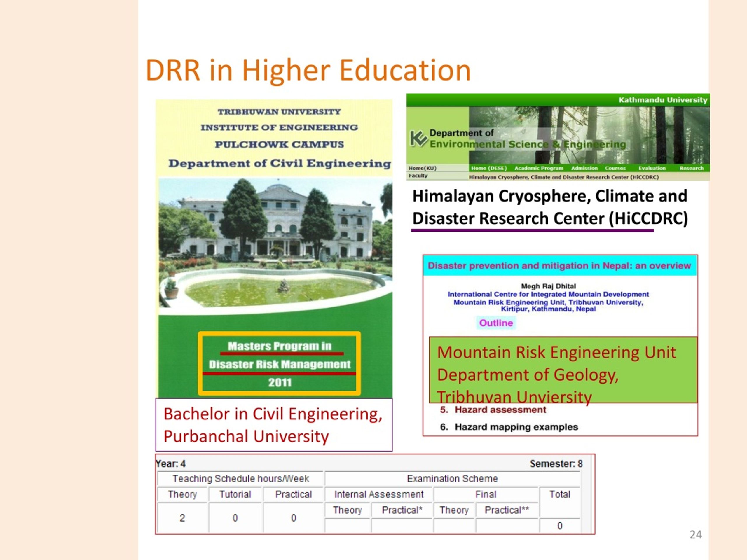Click the Theory hours value 2

click(x=182, y=518)
